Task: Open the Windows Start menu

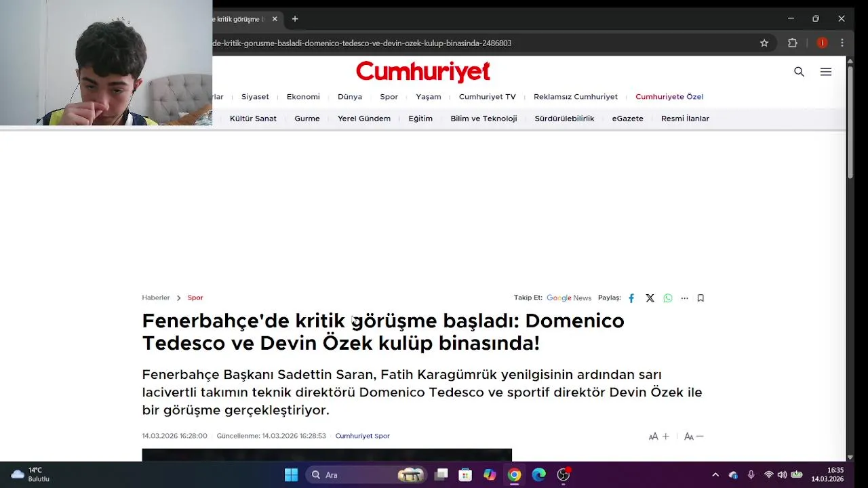Action: click(291, 475)
